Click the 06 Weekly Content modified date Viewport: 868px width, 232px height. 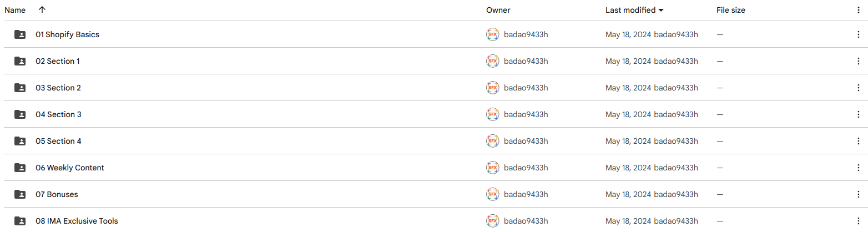click(628, 168)
